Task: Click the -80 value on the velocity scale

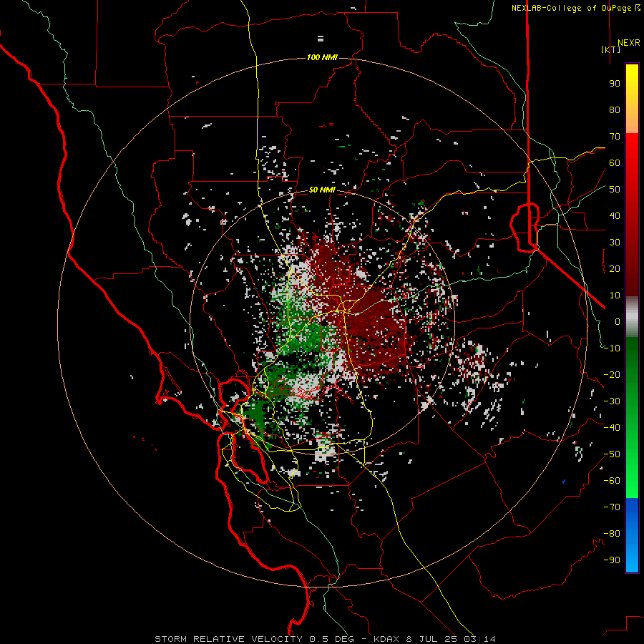Action: pos(612,534)
